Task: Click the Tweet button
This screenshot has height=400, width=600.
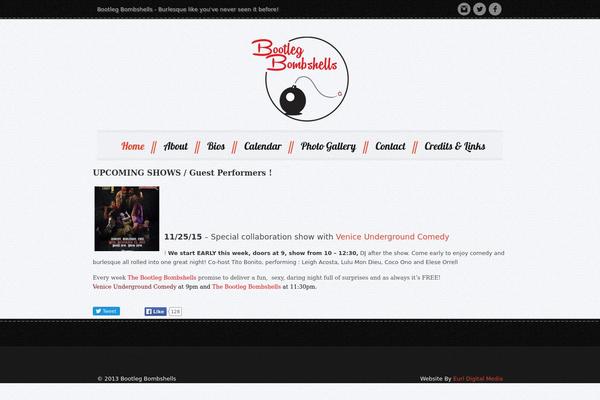Action: click(106, 311)
